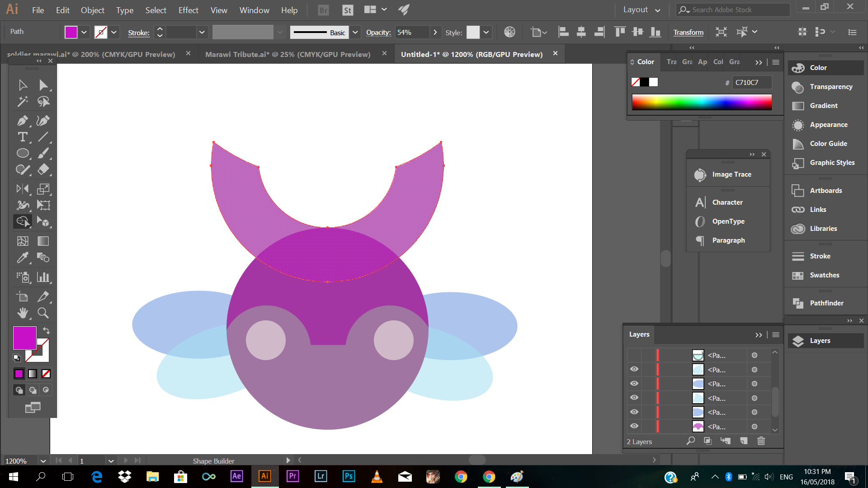Select the Curvature tool
Viewport: 868px width, 488px height.
tap(43, 121)
